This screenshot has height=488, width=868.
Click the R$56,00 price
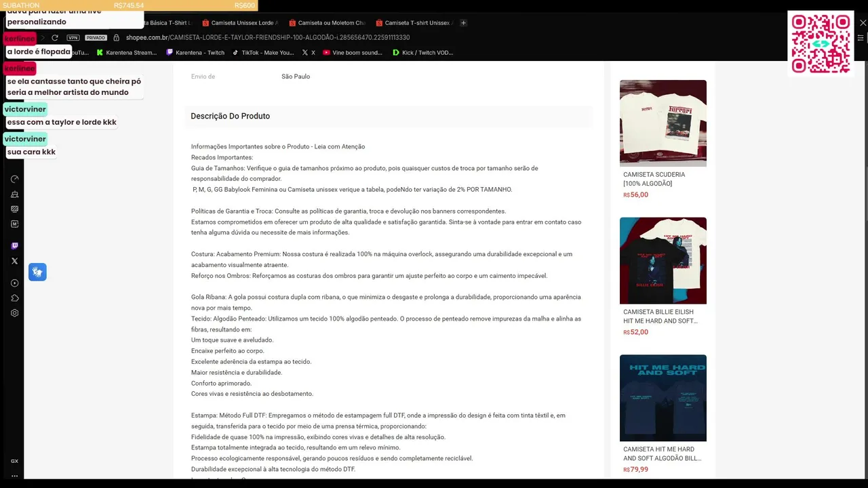[636, 195]
